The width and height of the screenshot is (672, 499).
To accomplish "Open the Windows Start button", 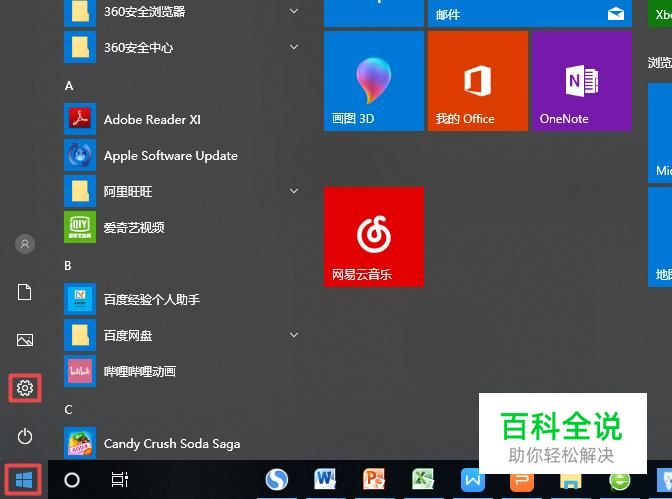I will 24,480.
